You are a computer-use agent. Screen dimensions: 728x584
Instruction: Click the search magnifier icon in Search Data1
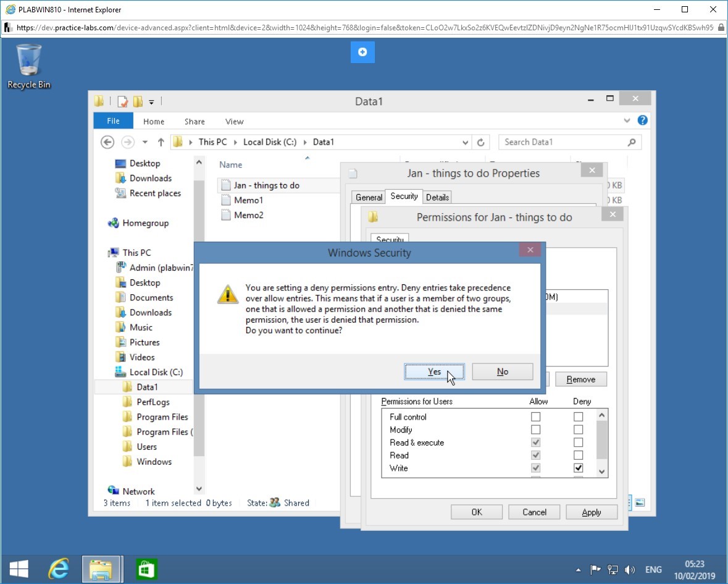[632, 142]
